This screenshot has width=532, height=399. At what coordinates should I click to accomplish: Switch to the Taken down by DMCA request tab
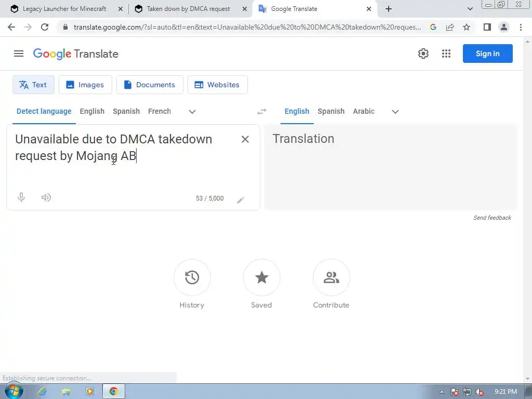(188, 9)
